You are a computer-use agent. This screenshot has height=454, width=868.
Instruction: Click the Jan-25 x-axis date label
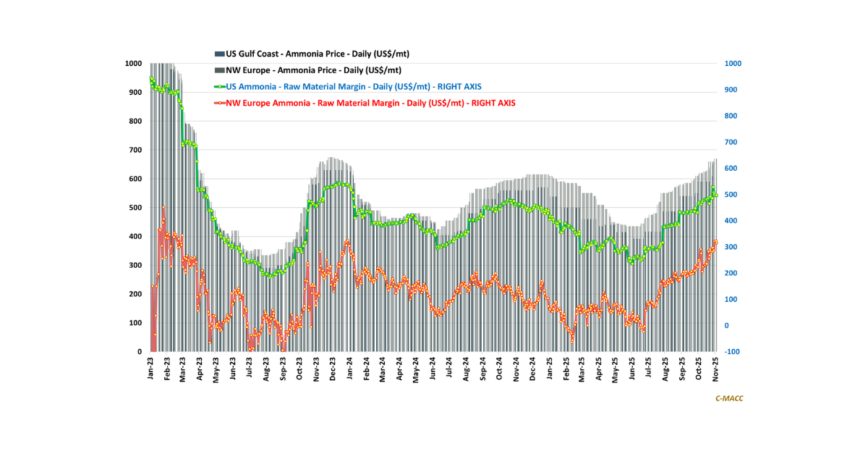549,369
